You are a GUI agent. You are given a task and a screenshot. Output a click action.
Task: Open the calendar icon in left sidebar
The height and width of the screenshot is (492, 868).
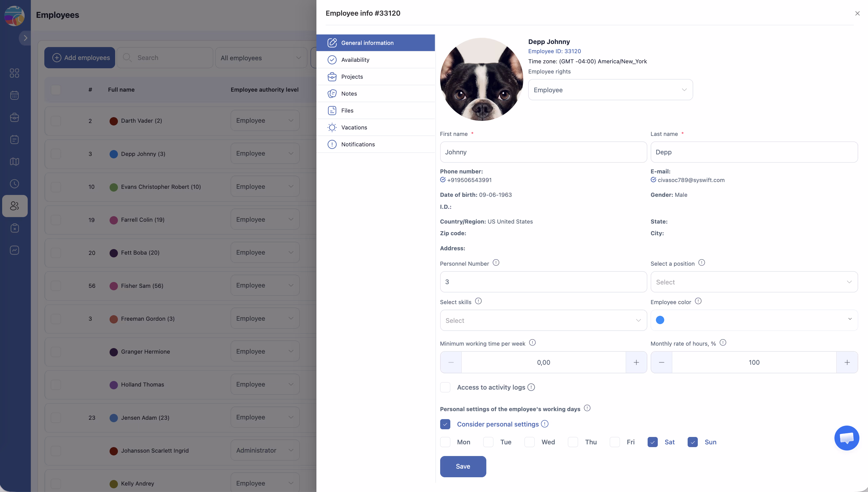(14, 95)
